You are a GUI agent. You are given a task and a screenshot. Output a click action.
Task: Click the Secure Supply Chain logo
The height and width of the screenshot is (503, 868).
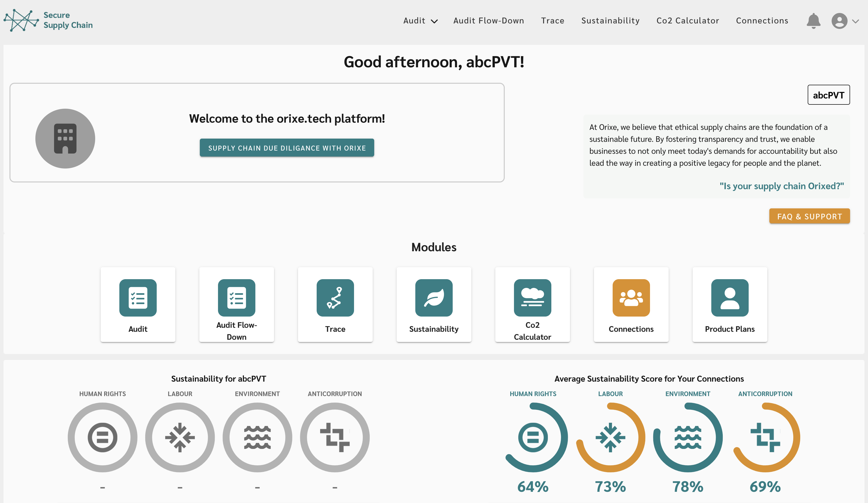(48, 20)
